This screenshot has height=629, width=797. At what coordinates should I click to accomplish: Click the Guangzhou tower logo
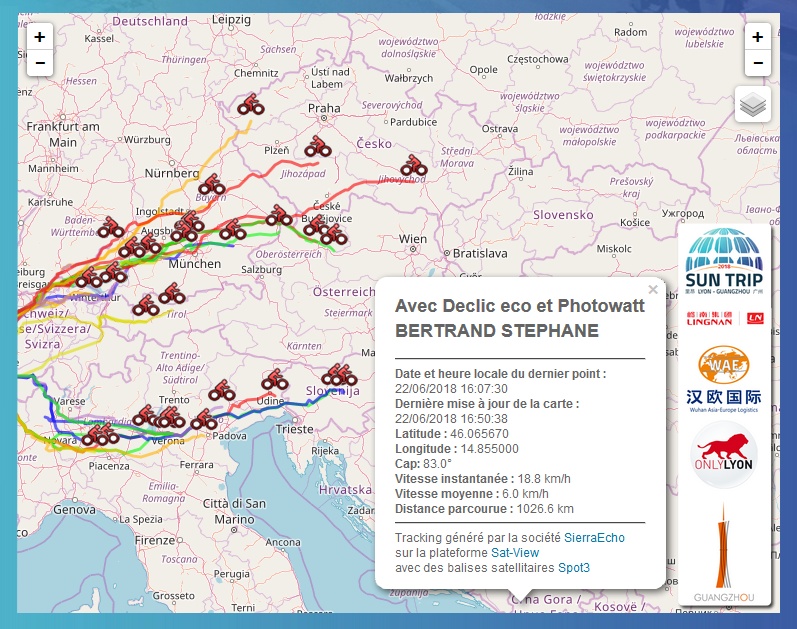coord(724,552)
